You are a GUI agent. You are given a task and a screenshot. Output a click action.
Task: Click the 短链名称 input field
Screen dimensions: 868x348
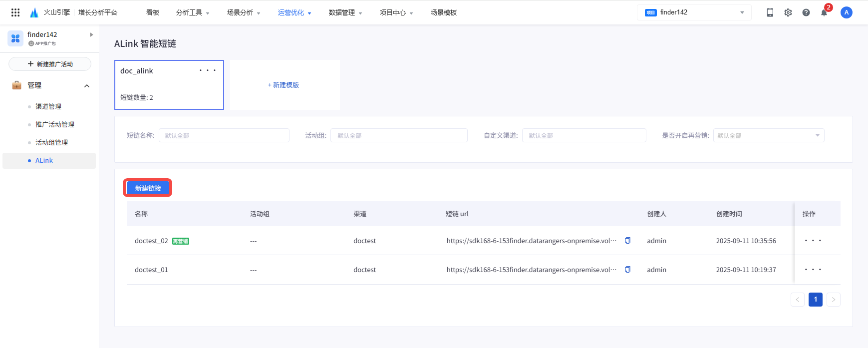(224, 135)
